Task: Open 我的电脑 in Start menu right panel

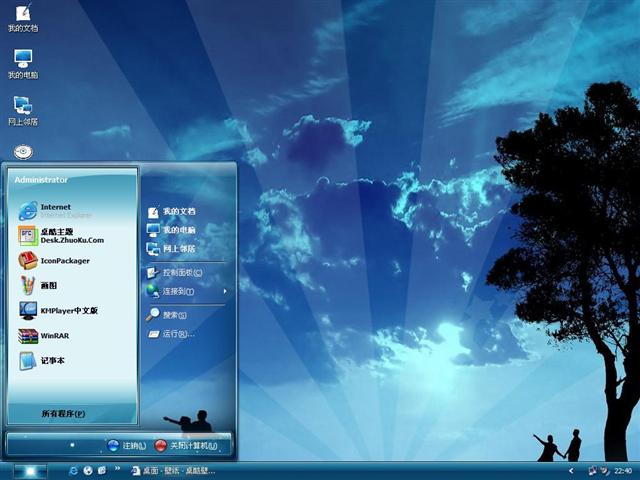Action: [179, 230]
